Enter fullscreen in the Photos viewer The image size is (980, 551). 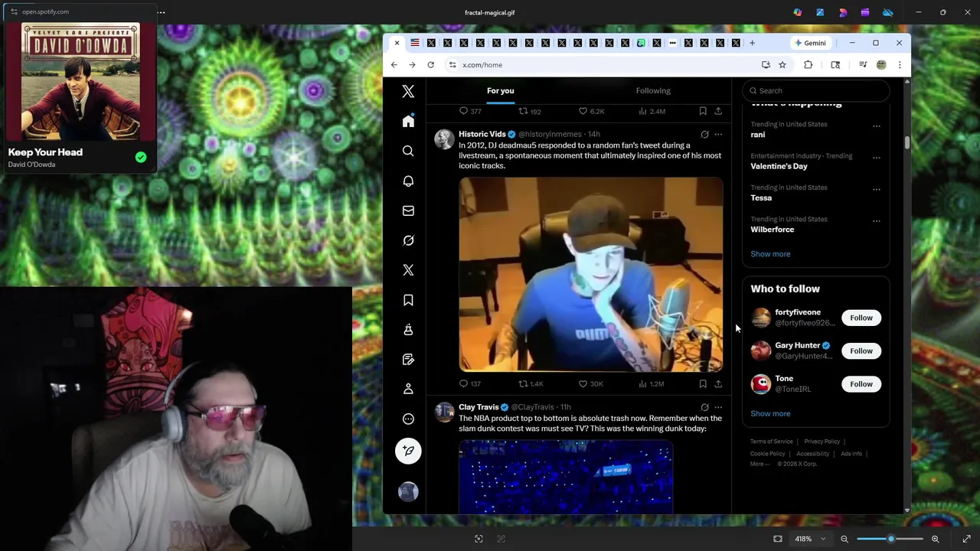[966, 539]
